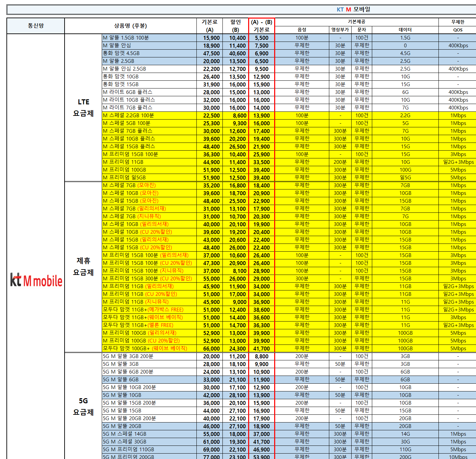Click the 기본제공 header cell
476x459 pixels.
[x=357, y=22]
